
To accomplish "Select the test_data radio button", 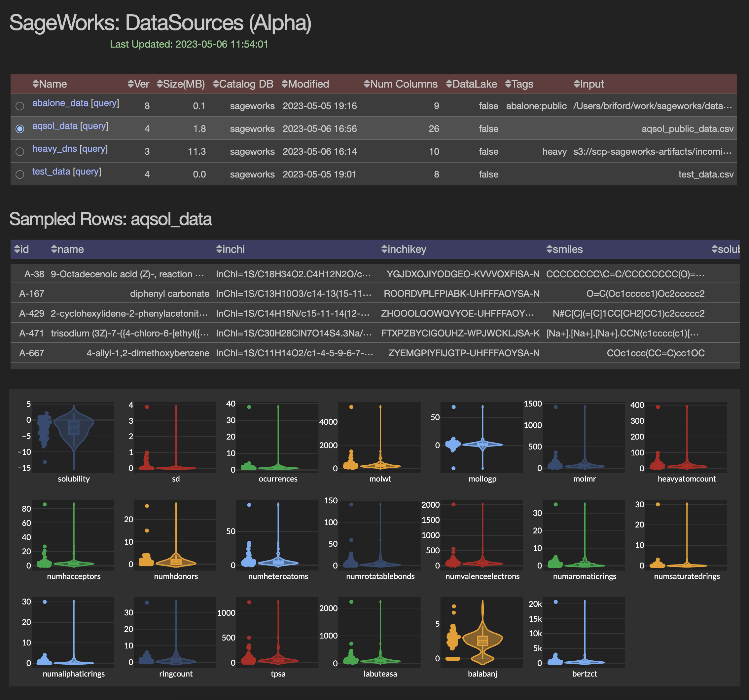I will 20,174.
